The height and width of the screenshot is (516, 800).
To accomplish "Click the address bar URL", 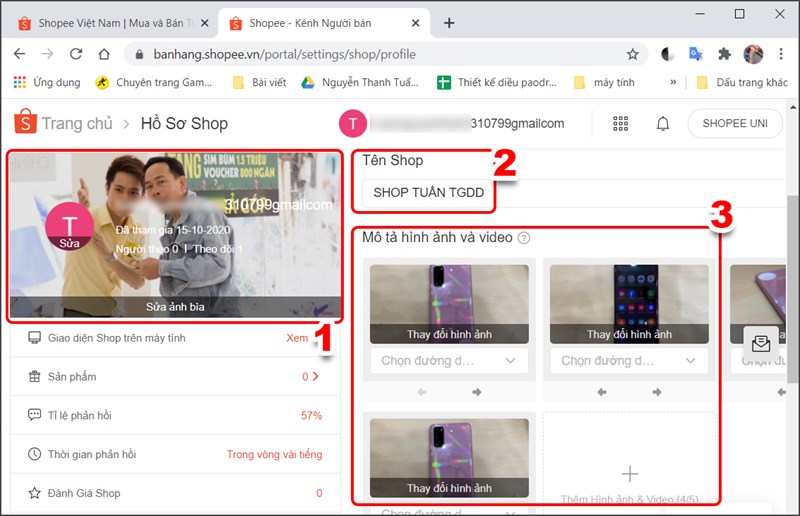I will (x=284, y=54).
